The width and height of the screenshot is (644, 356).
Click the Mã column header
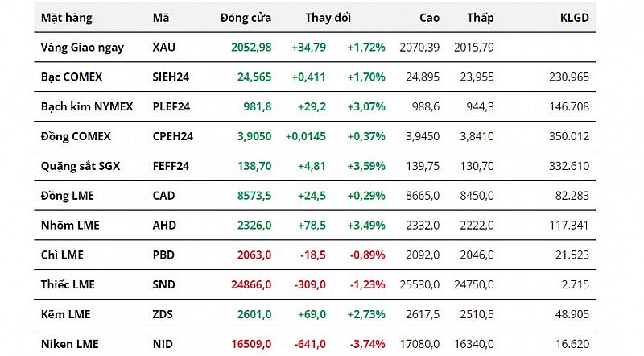tap(160, 17)
